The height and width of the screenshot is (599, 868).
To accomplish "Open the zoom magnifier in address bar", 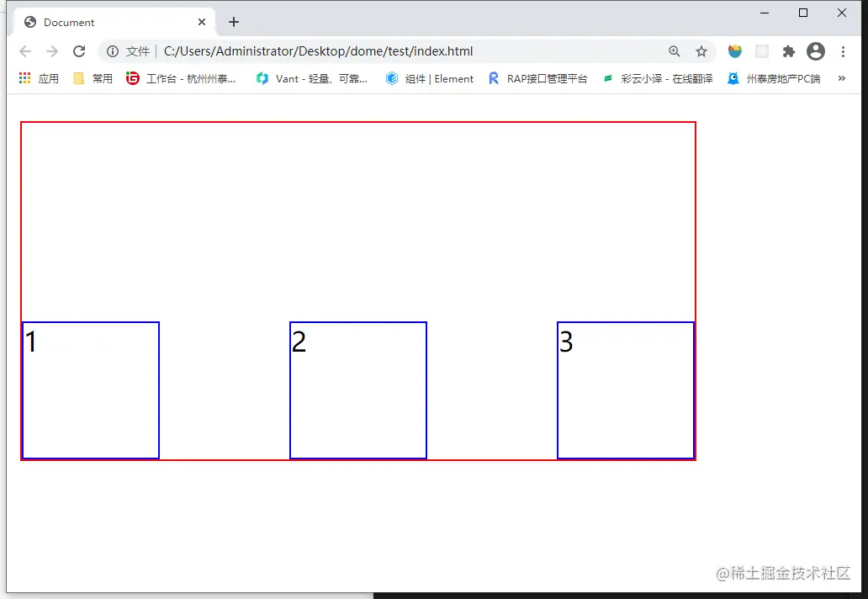I will pyautogui.click(x=675, y=51).
